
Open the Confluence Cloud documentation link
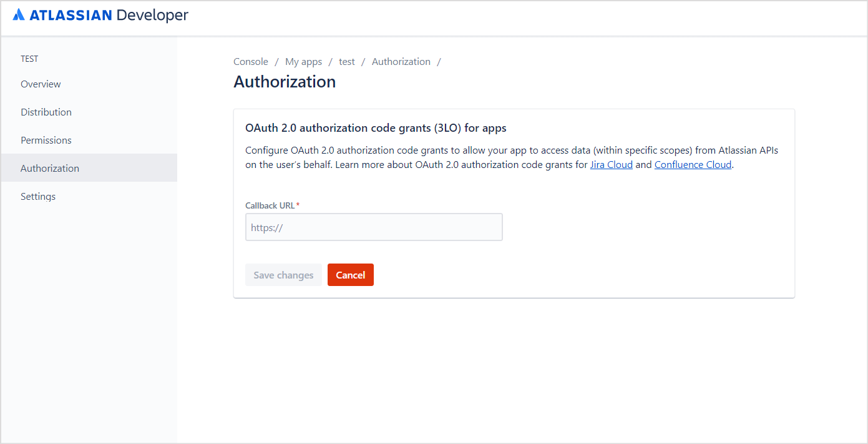click(693, 165)
